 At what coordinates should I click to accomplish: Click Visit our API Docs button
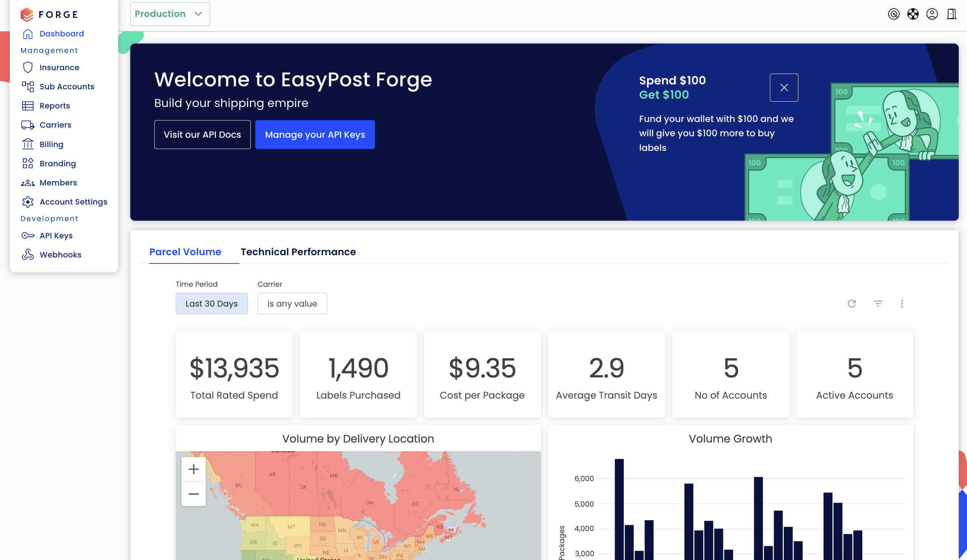click(x=202, y=134)
